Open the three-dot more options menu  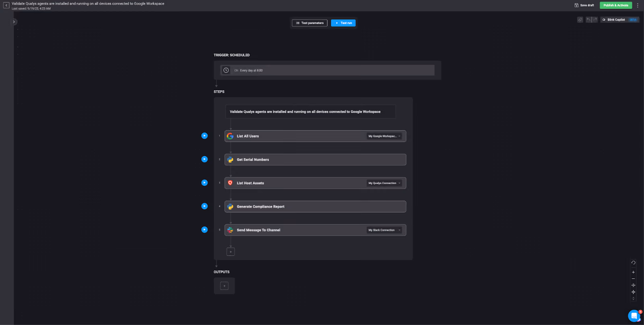[x=638, y=5]
